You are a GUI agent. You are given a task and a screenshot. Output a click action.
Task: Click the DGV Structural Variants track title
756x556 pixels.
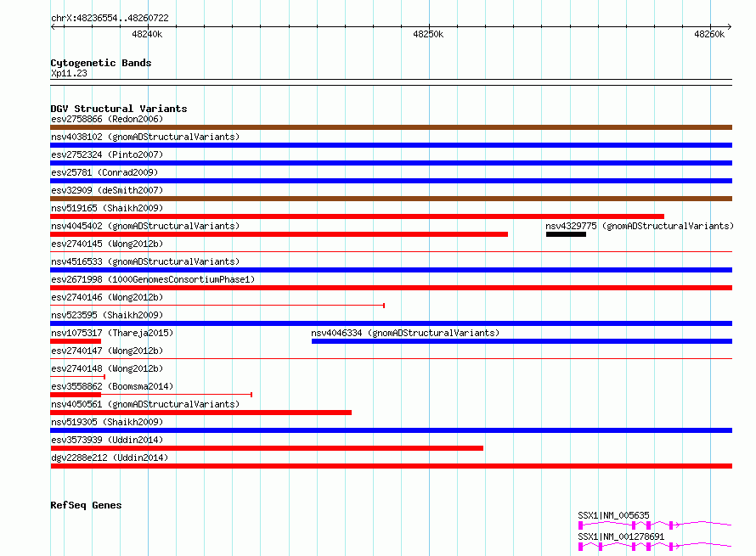pos(119,109)
